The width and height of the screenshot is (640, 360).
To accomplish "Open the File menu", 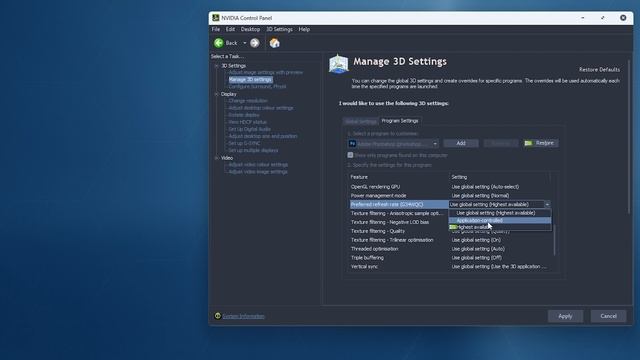I will 216,29.
